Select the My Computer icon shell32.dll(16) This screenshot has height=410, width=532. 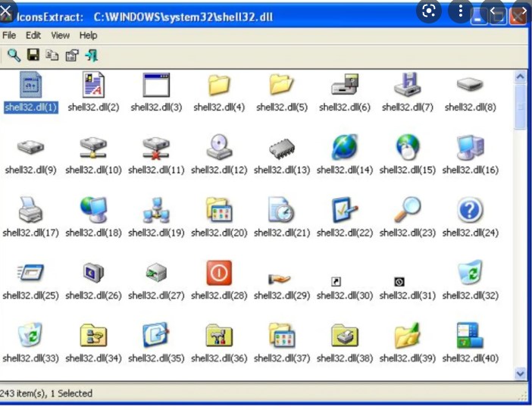pos(471,147)
